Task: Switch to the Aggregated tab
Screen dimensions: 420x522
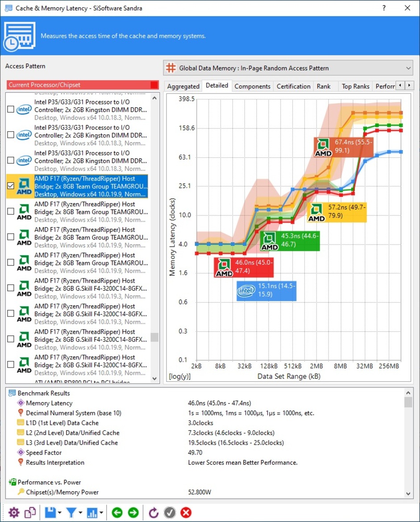Action: pyautogui.click(x=183, y=86)
